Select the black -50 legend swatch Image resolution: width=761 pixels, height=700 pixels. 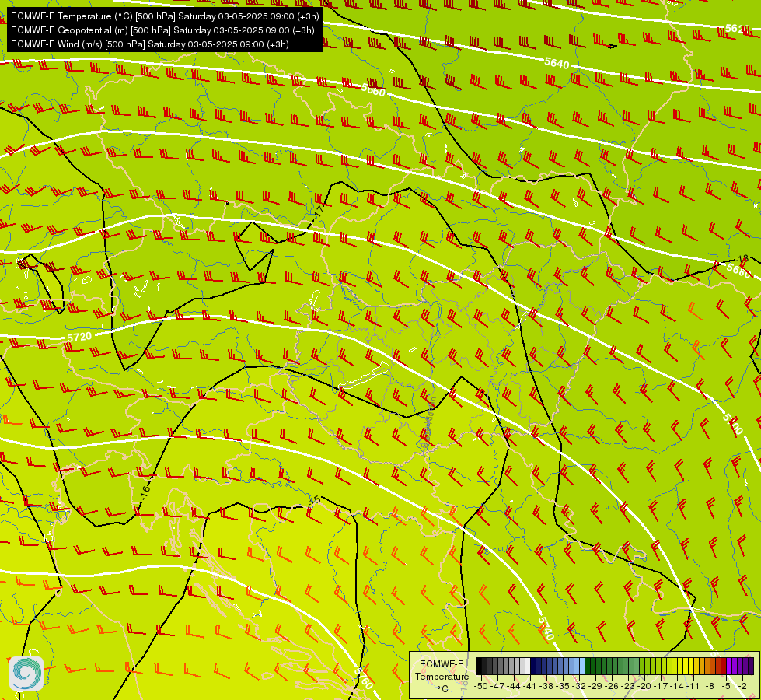[479, 666]
